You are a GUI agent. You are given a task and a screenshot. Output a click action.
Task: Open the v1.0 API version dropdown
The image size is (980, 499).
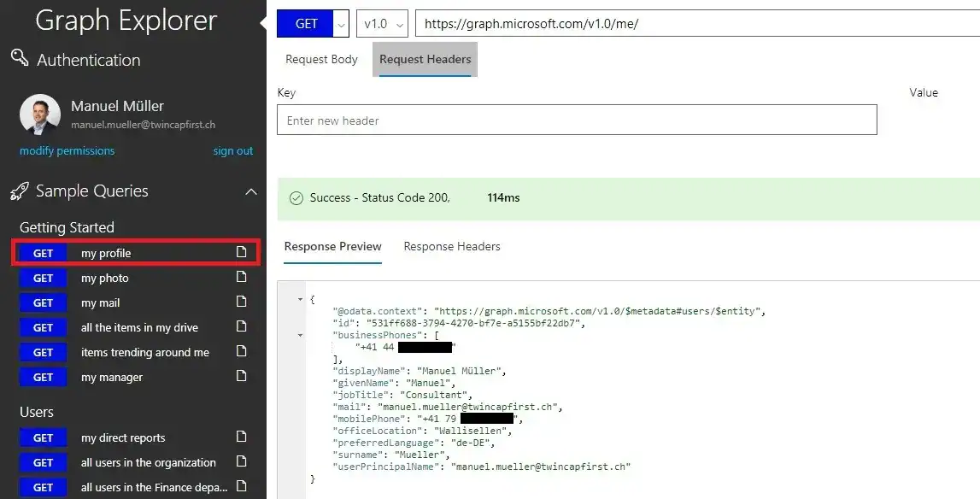pyautogui.click(x=382, y=24)
